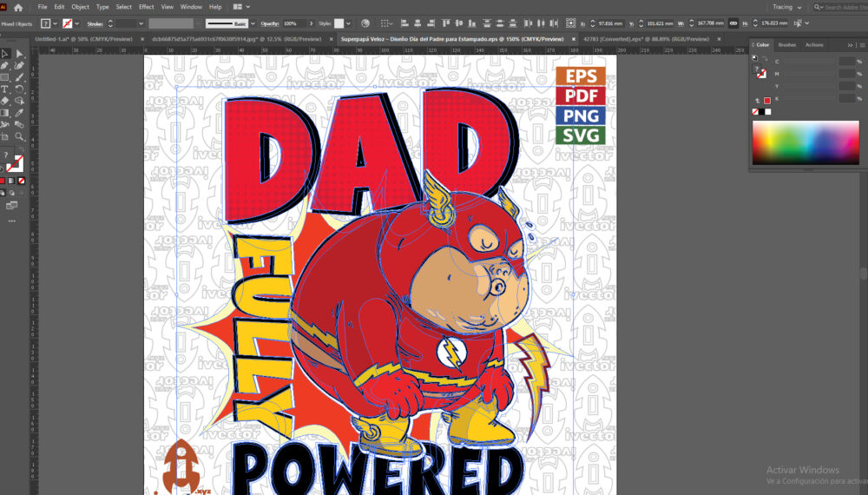Viewport: 868px width, 495px height.
Task: Click Edit Toolbar three dots
Action: [11, 221]
